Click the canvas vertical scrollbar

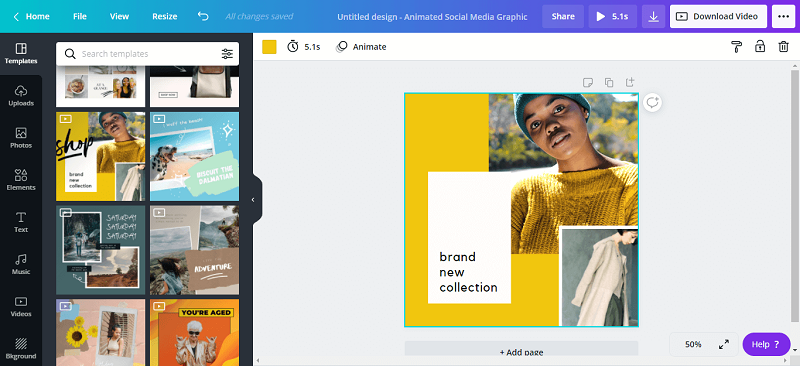(795, 197)
